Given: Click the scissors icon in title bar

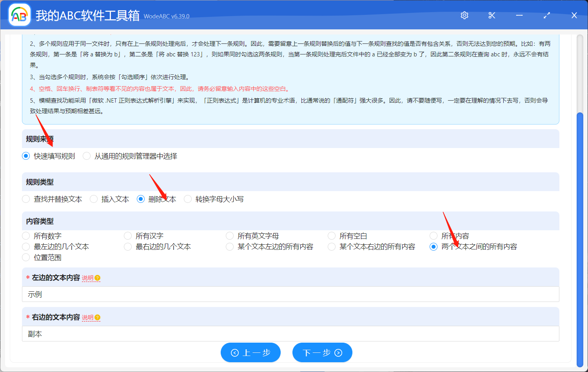Looking at the screenshot, I should [x=492, y=15].
